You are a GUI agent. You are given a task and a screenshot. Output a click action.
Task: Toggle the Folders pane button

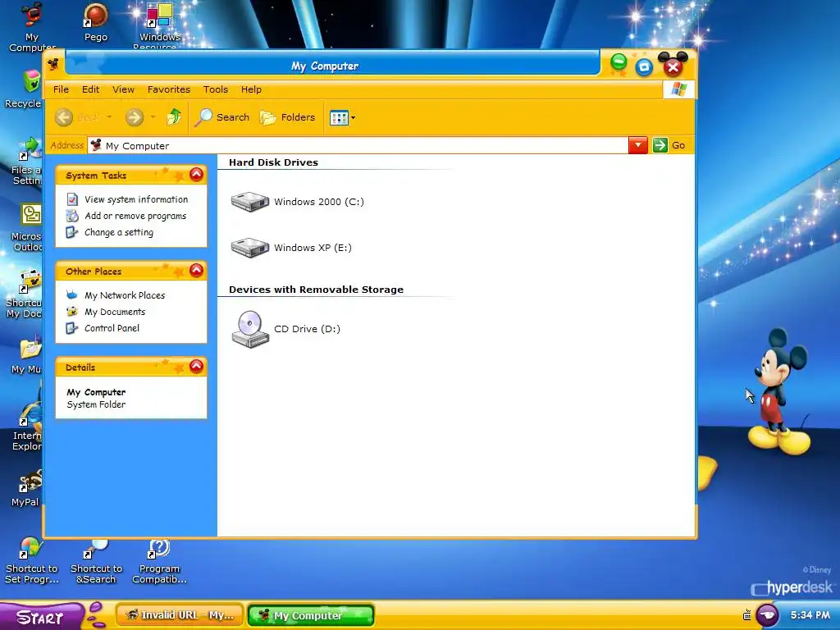tap(288, 117)
